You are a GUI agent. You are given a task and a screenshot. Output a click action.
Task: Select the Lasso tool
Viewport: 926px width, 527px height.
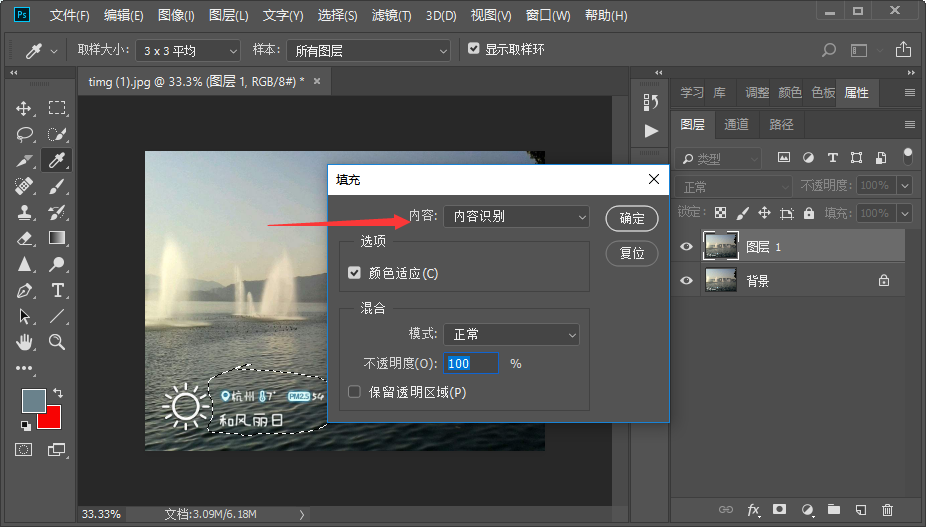[24, 134]
